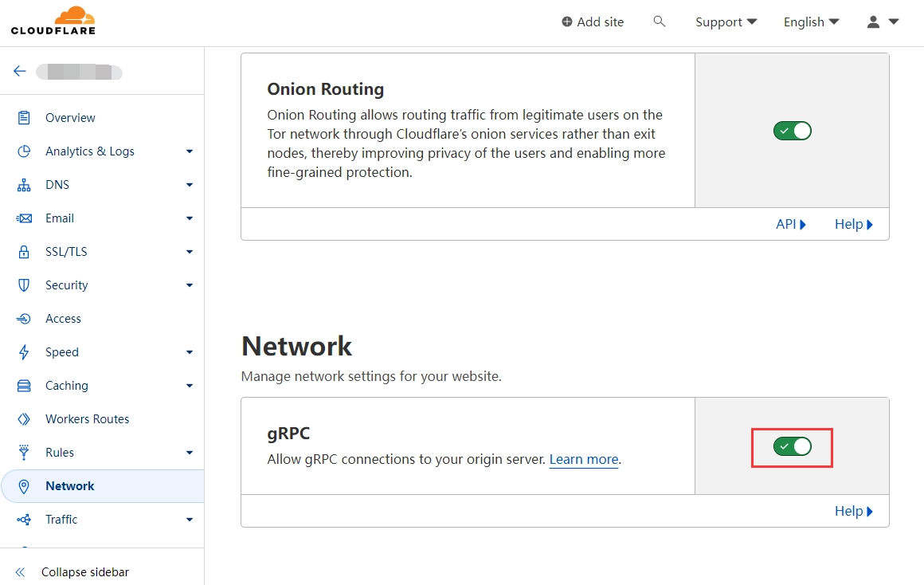Open the DNS section icon
This screenshot has width=924, height=585.
[23, 184]
